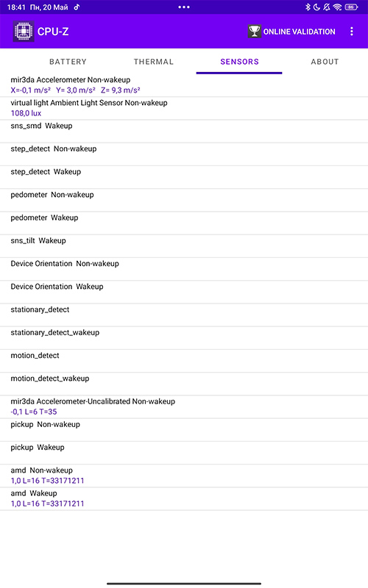The height and width of the screenshot is (588, 368).
Task: Open the three-dot overflow menu
Action: tap(352, 32)
